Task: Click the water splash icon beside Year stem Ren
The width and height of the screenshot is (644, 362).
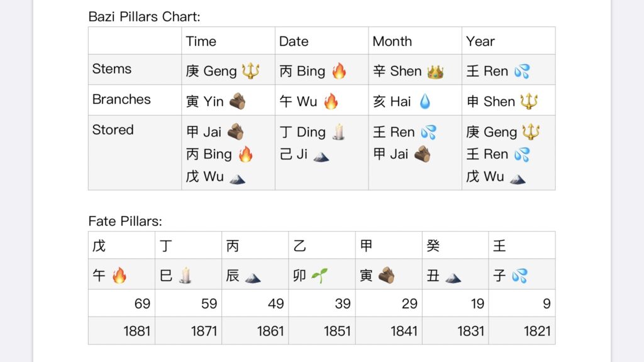Action: (522, 72)
